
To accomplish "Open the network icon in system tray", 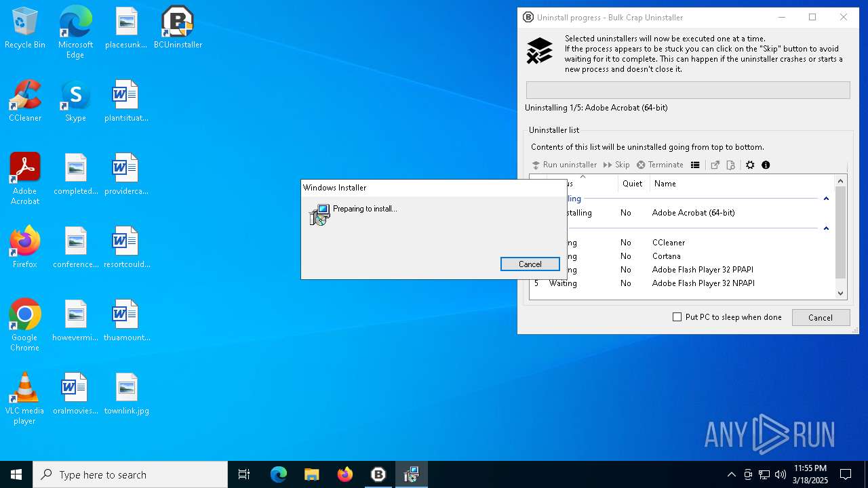I will [x=764, y=474].
